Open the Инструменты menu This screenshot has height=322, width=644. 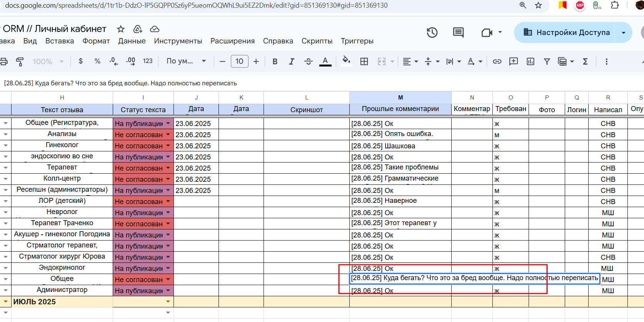tap(178, 41)
